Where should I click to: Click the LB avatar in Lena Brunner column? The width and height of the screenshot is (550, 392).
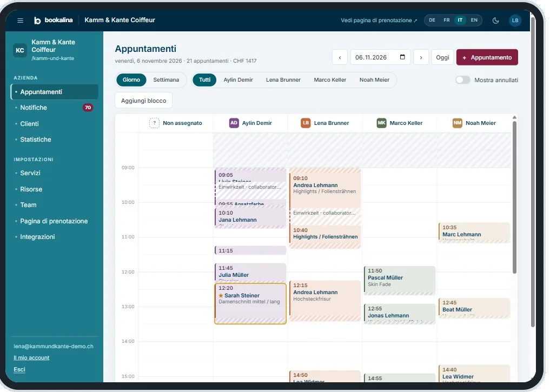coord(306,123)
